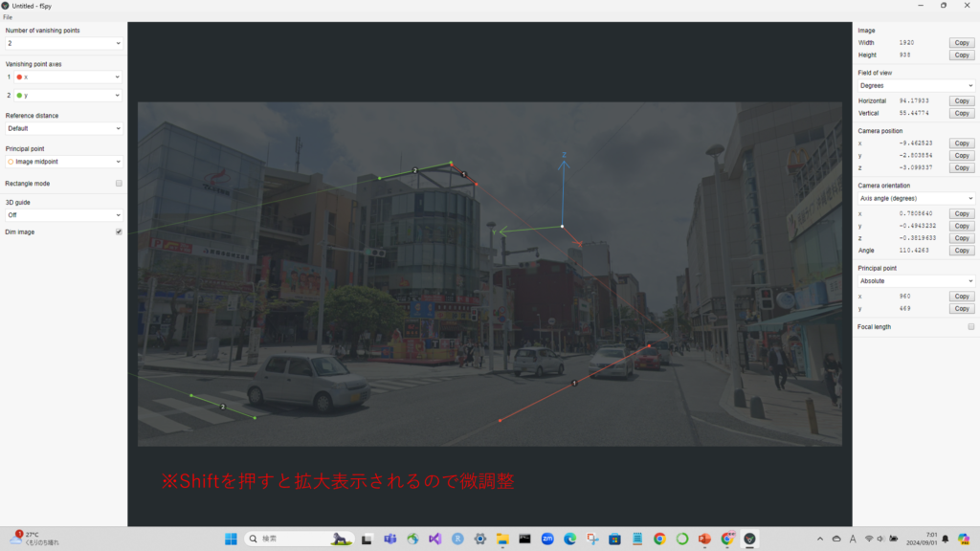The height and width of the screenshot is (551, 980).
Task: Launch Visual Studio from the taskbar
Action: 434,539
